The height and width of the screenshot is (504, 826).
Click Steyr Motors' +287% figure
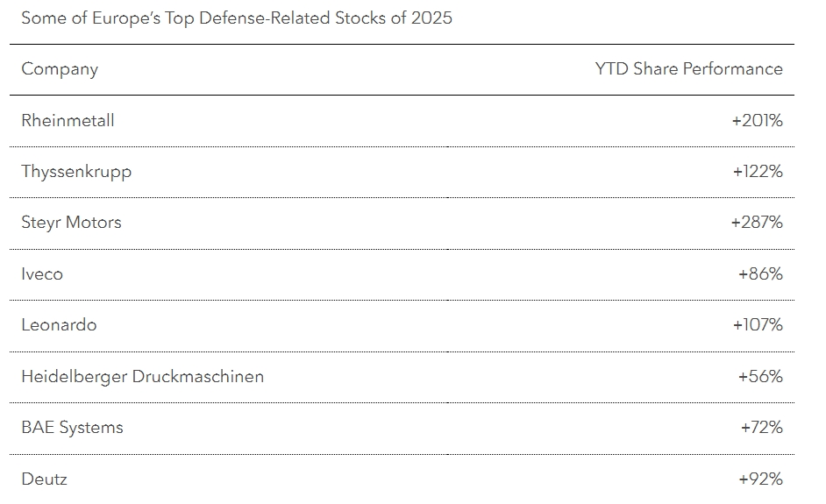coord(757,223)
